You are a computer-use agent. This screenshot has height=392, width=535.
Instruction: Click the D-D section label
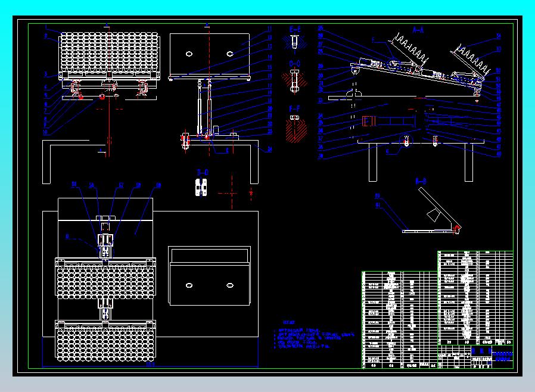click(203, 172)
